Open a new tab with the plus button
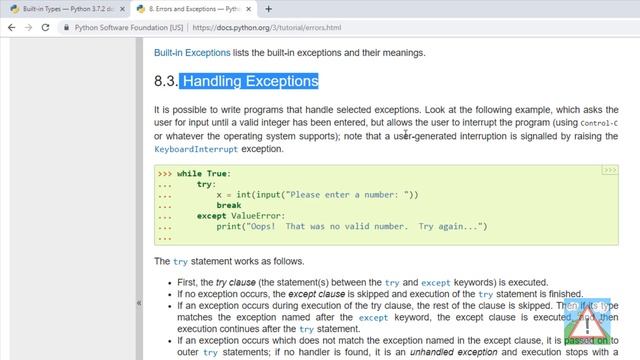 pos(268,9)
